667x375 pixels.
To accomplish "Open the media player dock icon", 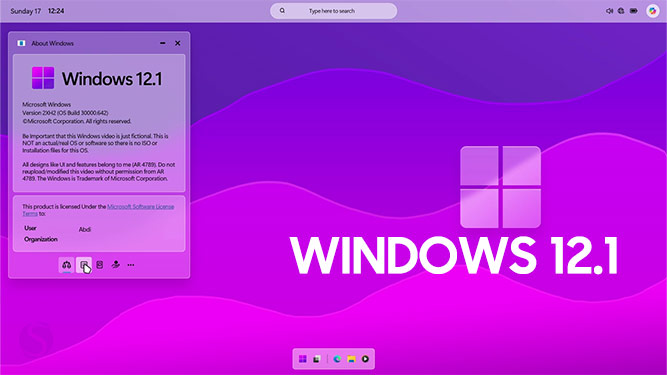I will (365, 359).
